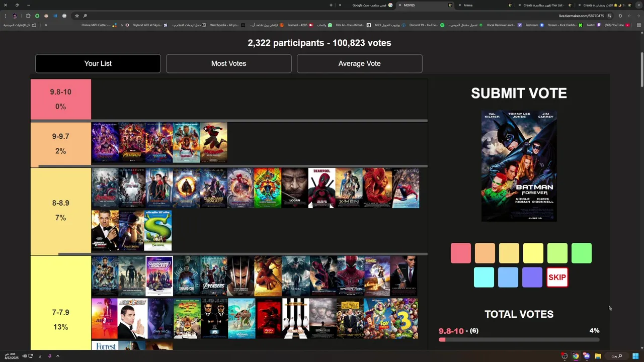Open the Online MP3 Cutter bookmark

99,25
